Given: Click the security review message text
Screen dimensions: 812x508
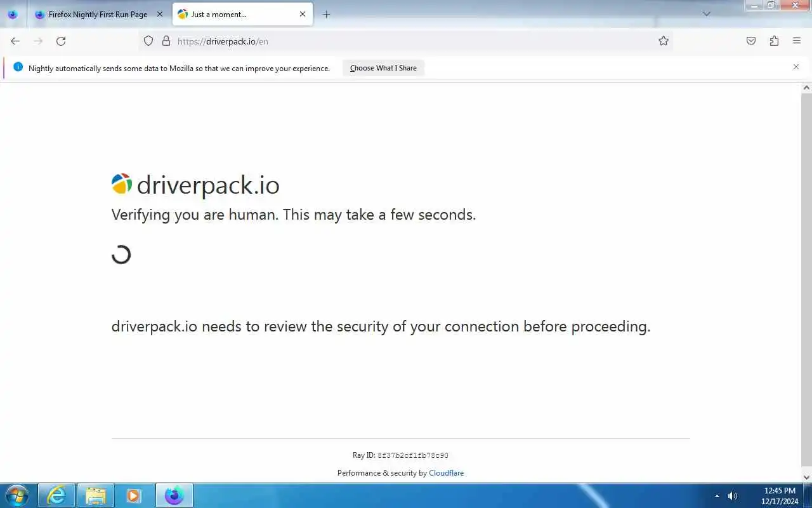Looking at the screenshot, I should coord(381,326).
